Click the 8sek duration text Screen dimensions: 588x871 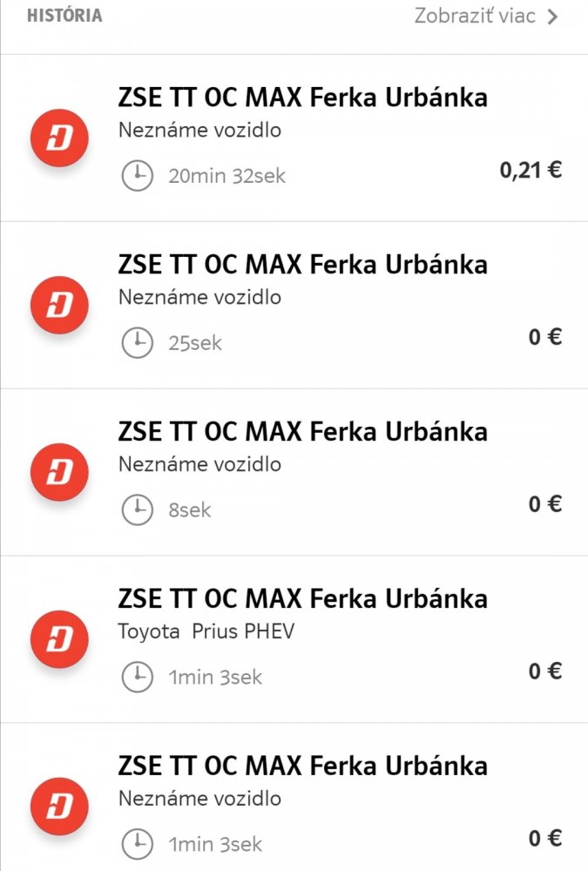(x=190, y=510)
